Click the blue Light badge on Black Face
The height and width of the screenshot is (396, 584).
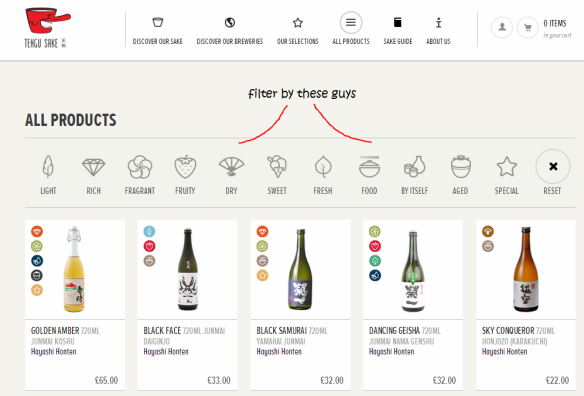[149, 231]
